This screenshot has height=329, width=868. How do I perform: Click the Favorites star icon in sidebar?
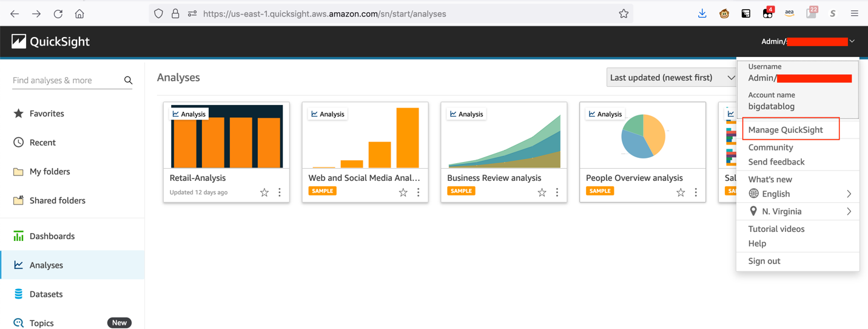pos(19,114)
